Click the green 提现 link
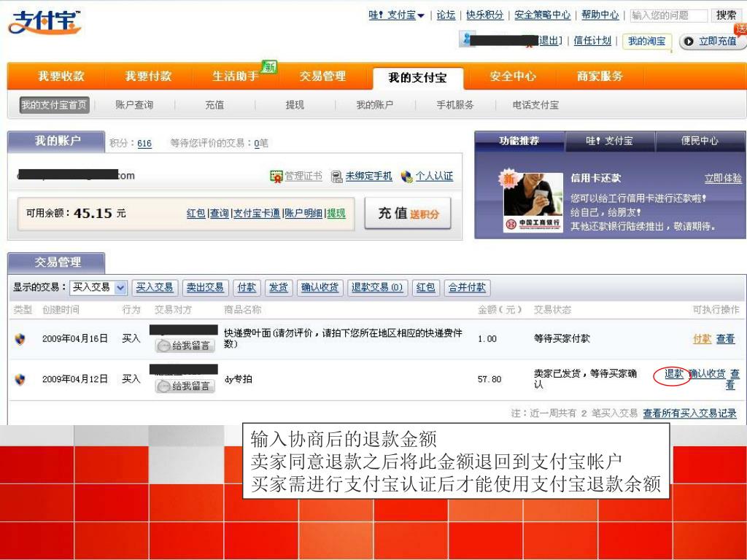The height and width of the screenshot is (560, 747). (336, 214)
